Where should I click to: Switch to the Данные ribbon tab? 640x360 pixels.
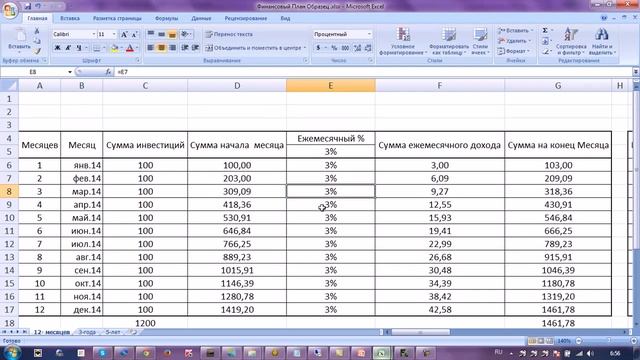pyautogui.click(x=201, y=18)
